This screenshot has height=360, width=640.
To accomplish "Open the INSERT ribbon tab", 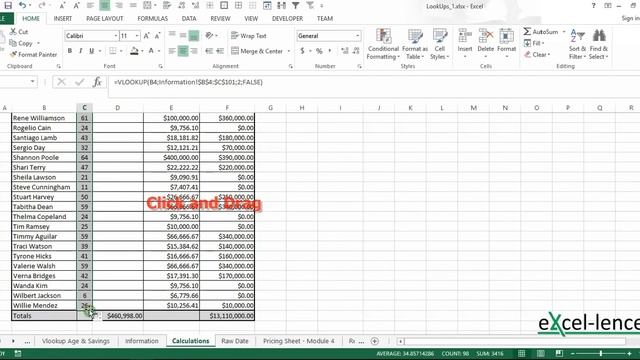I will point(62,18).
